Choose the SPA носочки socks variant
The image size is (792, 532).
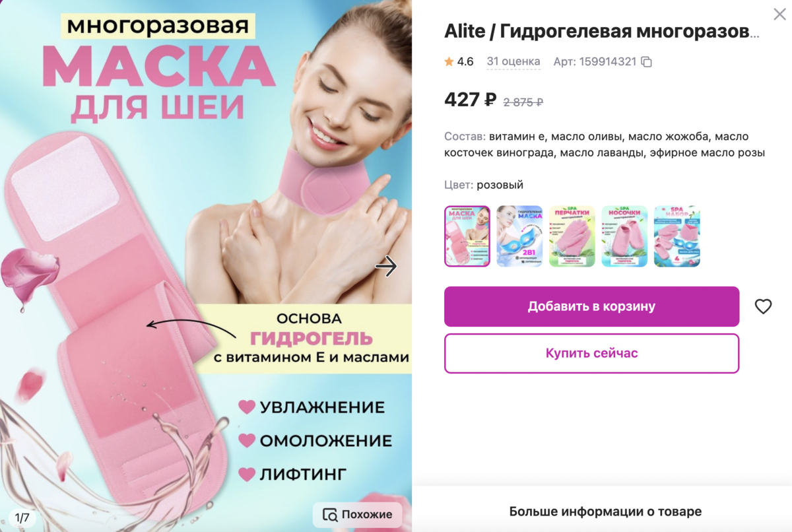pyautogui.click(x=624, y=236)
